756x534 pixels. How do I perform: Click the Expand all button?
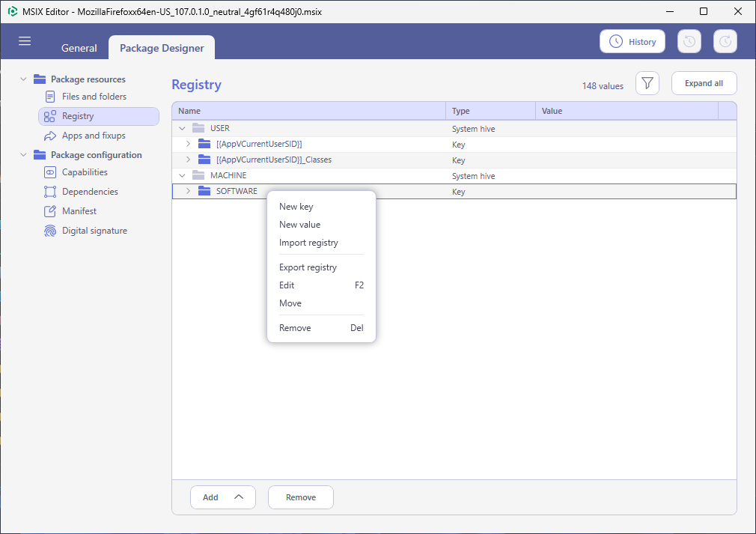704,83
